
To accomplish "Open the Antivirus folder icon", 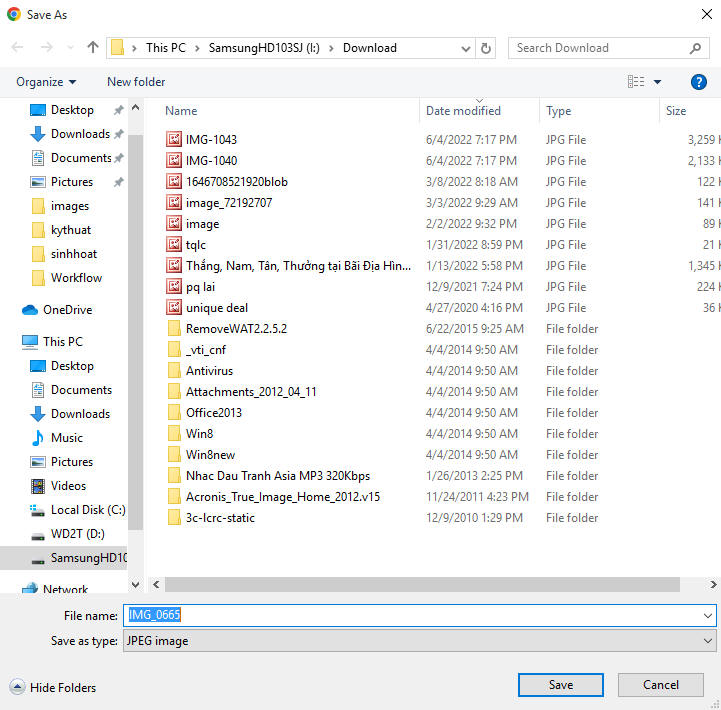I will pos(174,371).
